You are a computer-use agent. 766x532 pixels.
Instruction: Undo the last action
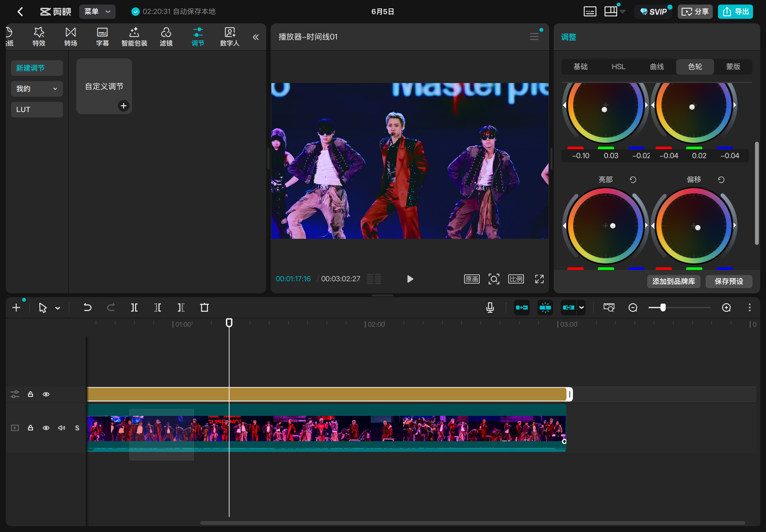click(87, 307)
